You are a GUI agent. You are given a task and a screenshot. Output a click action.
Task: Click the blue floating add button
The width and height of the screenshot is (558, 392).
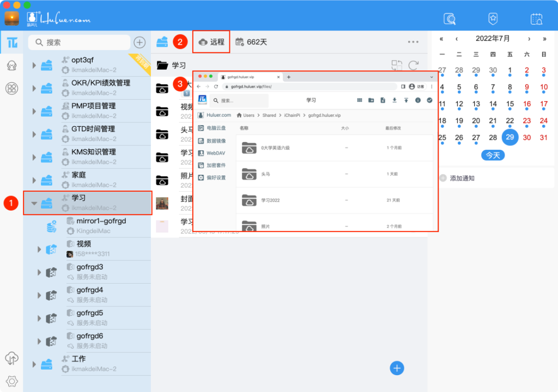coord(397,368)
